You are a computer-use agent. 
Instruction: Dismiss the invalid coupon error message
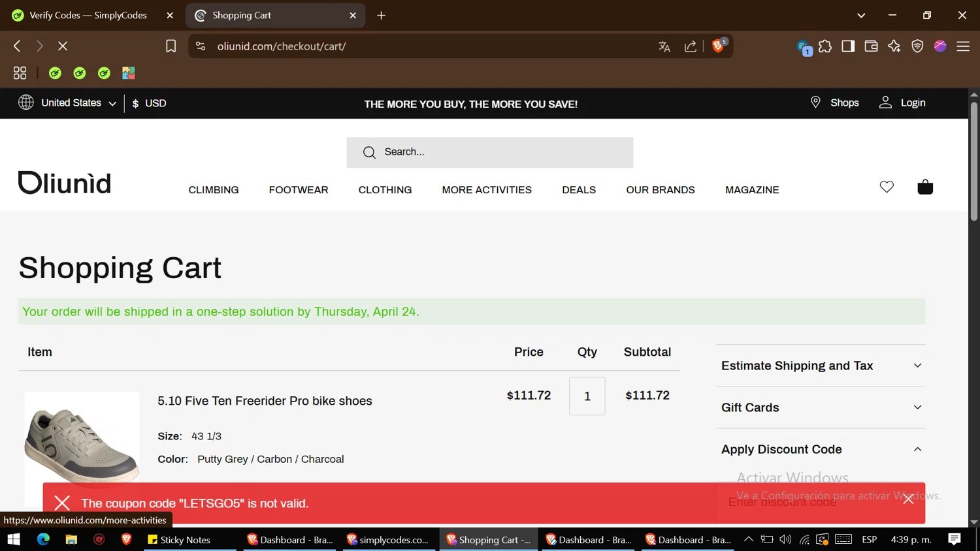pyautogui.click(x=908, y=499)
